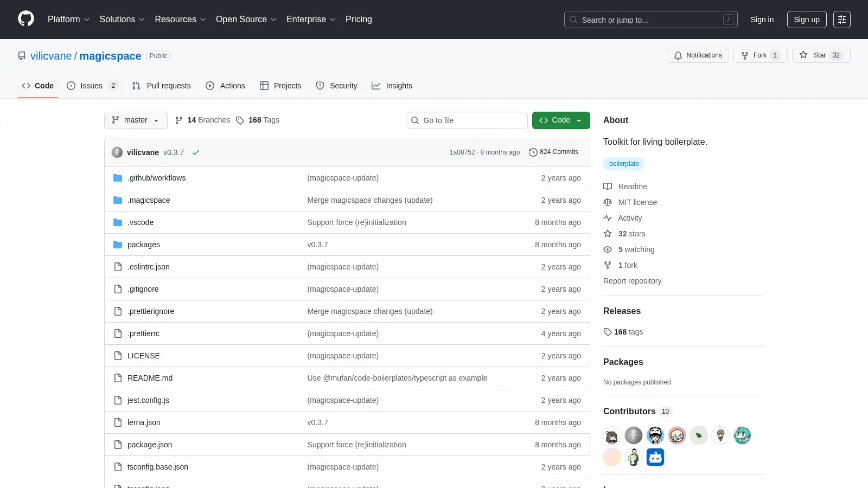The height and width of the screenshot is (488, 868).
Task: Open Readme from About section
Action: coord(626,187)
